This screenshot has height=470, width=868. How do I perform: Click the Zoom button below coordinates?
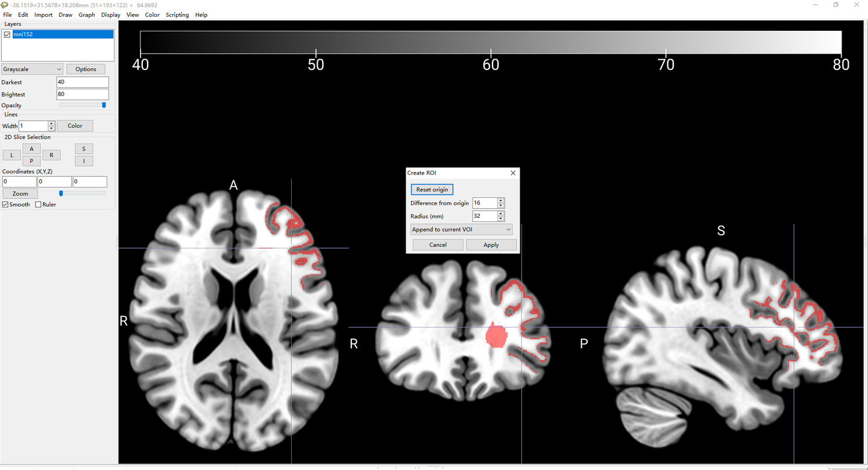coord(20,193)
